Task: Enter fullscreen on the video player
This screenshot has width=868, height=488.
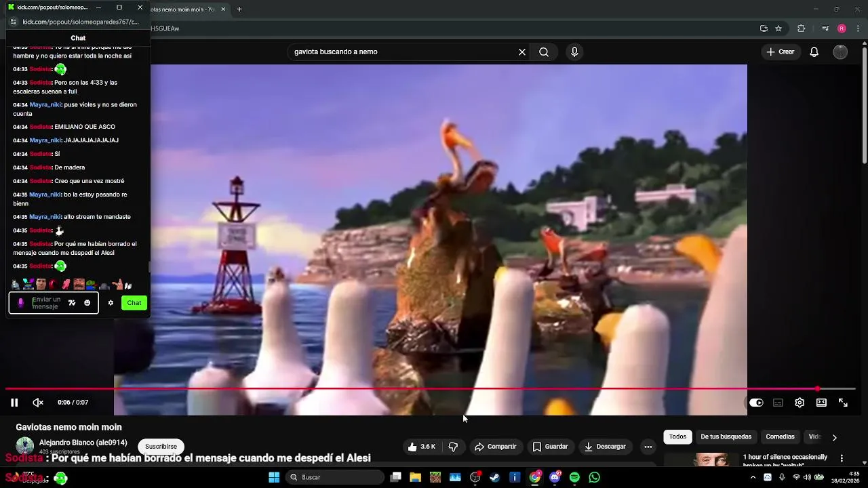Action: [x=843, y=403]
